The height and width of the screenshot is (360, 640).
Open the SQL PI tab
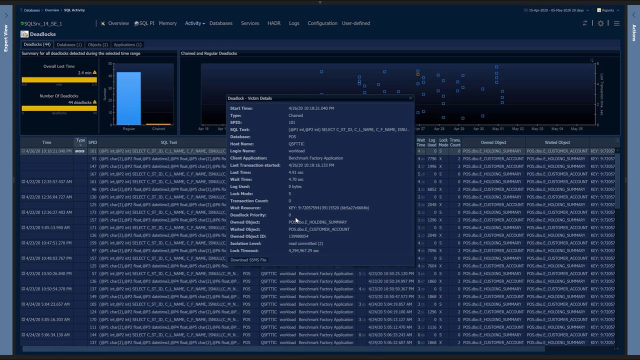[147, 23]
